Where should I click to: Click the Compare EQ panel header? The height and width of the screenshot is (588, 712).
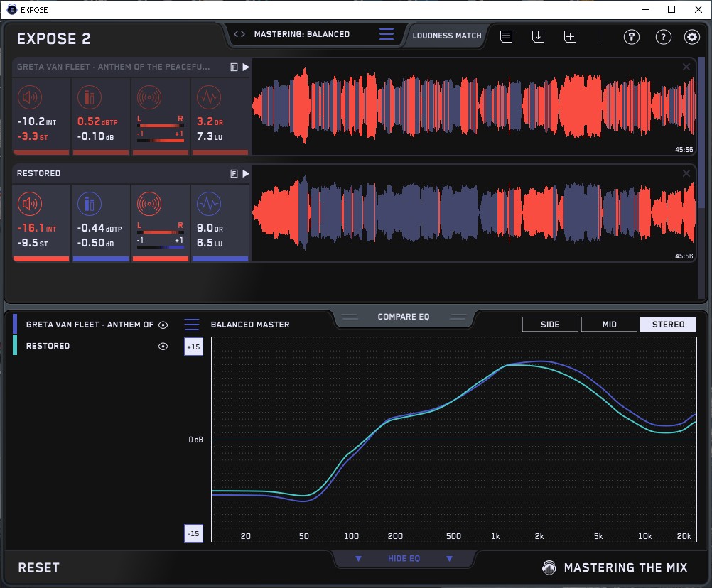coord(403,317)
